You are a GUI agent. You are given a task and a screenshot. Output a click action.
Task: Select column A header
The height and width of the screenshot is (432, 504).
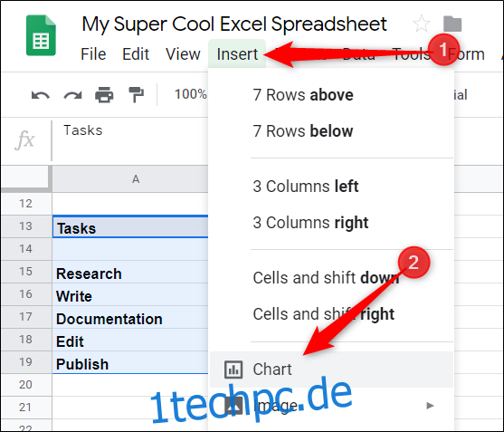point(130,179)
